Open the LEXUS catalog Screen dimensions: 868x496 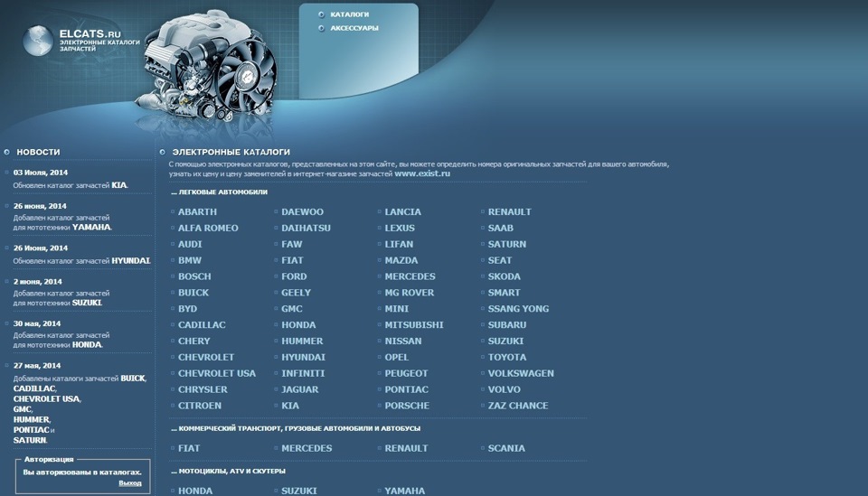click(399, 228)
